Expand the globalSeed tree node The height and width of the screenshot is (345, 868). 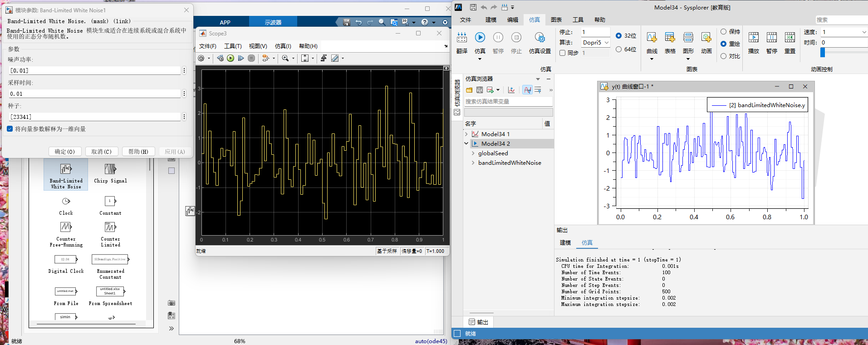(473, 153)
